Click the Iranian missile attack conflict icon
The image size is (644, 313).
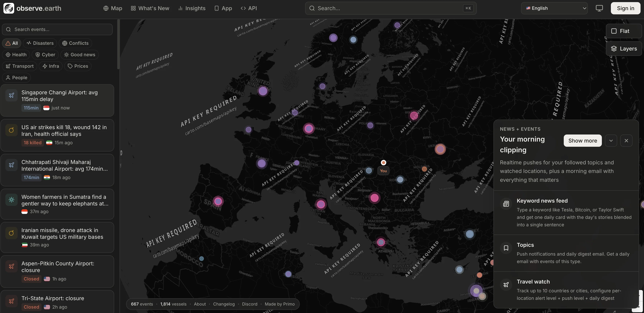click(x=11, y=233)
